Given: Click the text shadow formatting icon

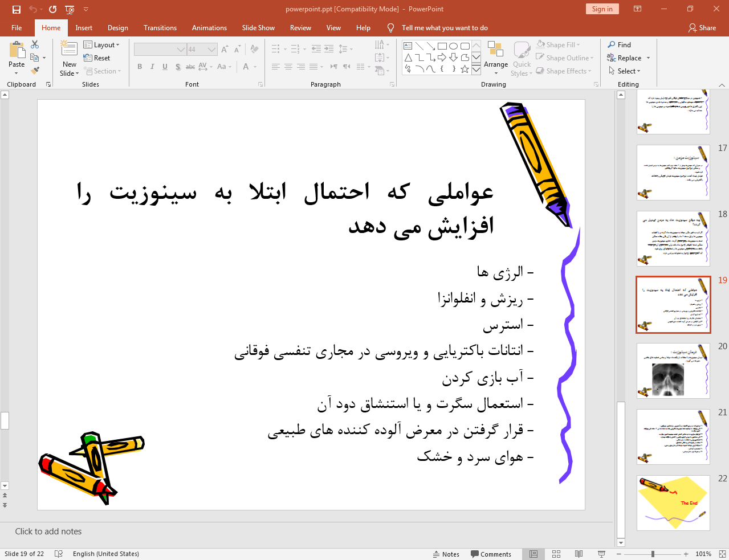Looking at the screenshot, I should 177,67.
